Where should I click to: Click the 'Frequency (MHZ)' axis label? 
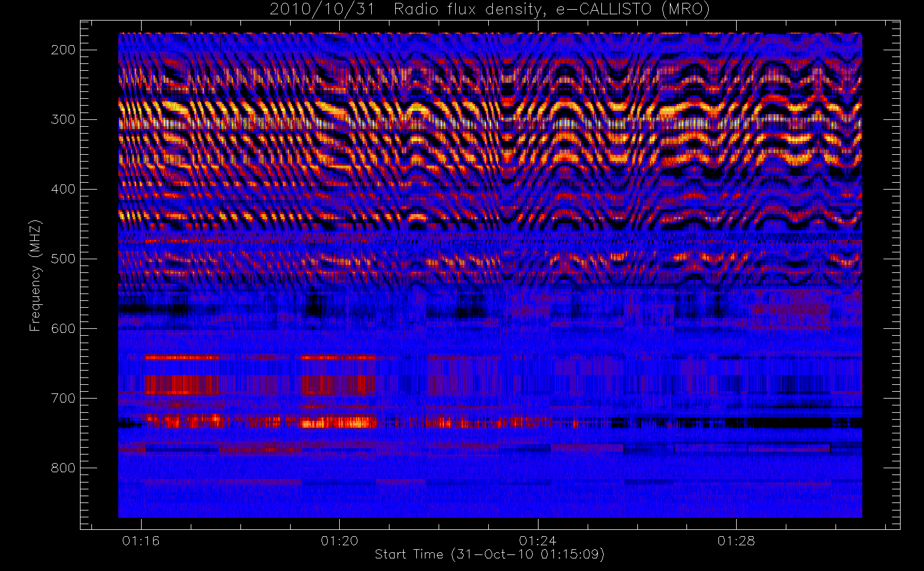[x=35, y=275]
